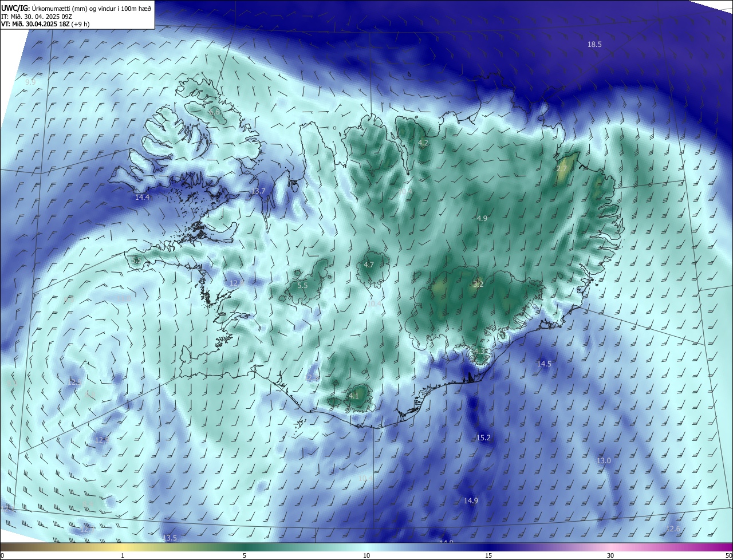Click the 14.5 value off the southeast coast
The width and height of the screenshot is (733, 560).
(x=544, y=364)
